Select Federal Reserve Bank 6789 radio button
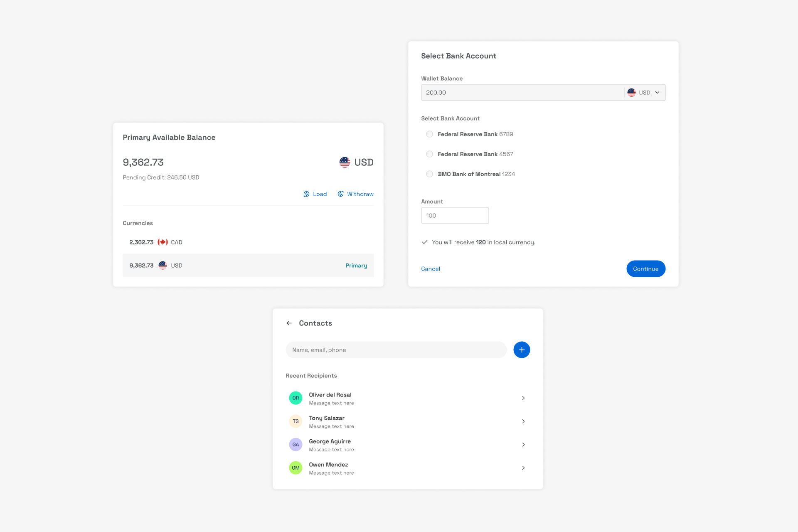The height and width of the screenshot is (532, 798). pyautogui.click(x=429, y=134)
